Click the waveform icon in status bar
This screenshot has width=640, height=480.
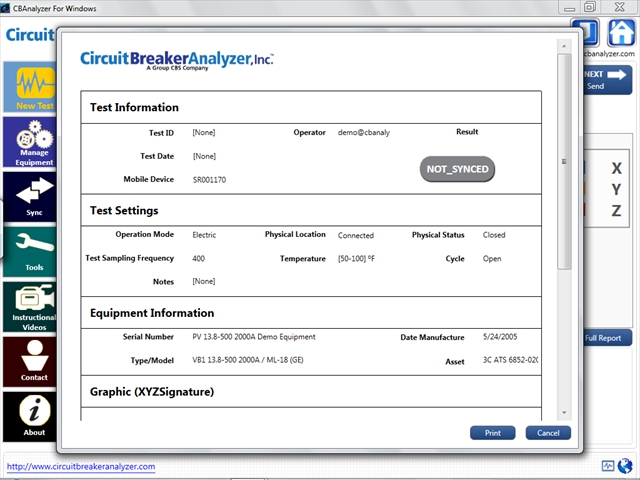point(608,466)
